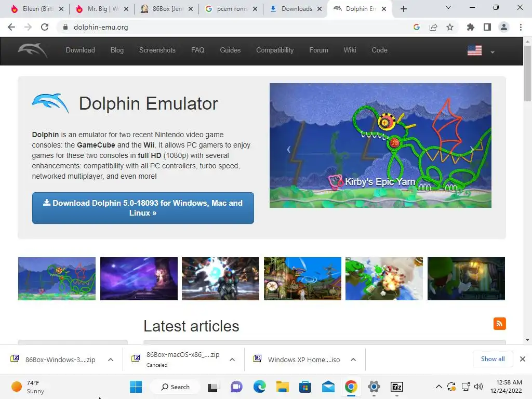Open the Wiki nav item
Viewport: 532px width, 399px height.
(350, 50)
